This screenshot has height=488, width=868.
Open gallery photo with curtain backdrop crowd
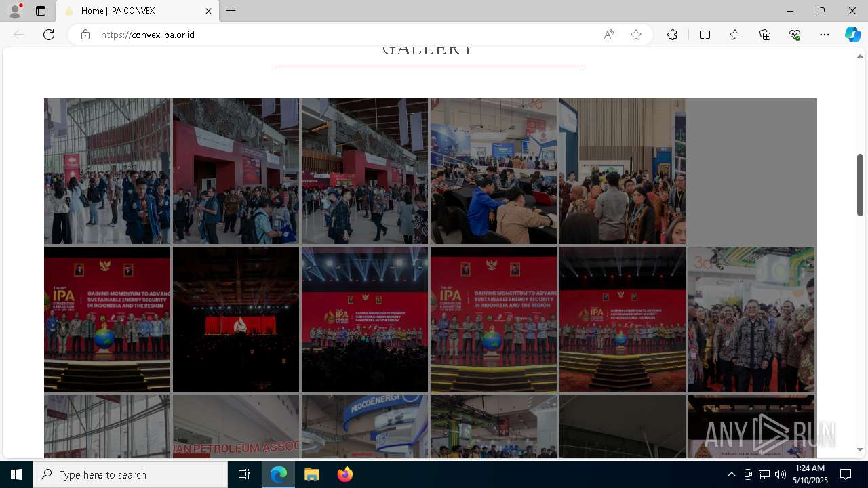tap(623, 171)
